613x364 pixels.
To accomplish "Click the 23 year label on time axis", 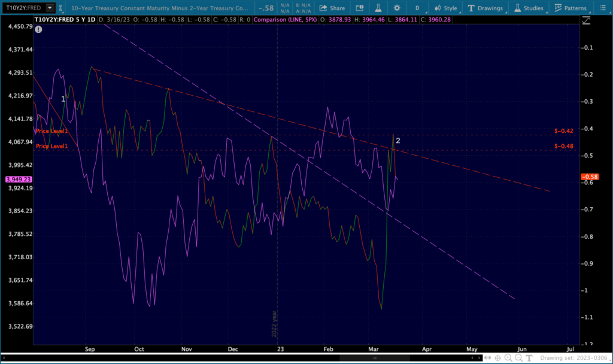I will (x=280, y=349).
